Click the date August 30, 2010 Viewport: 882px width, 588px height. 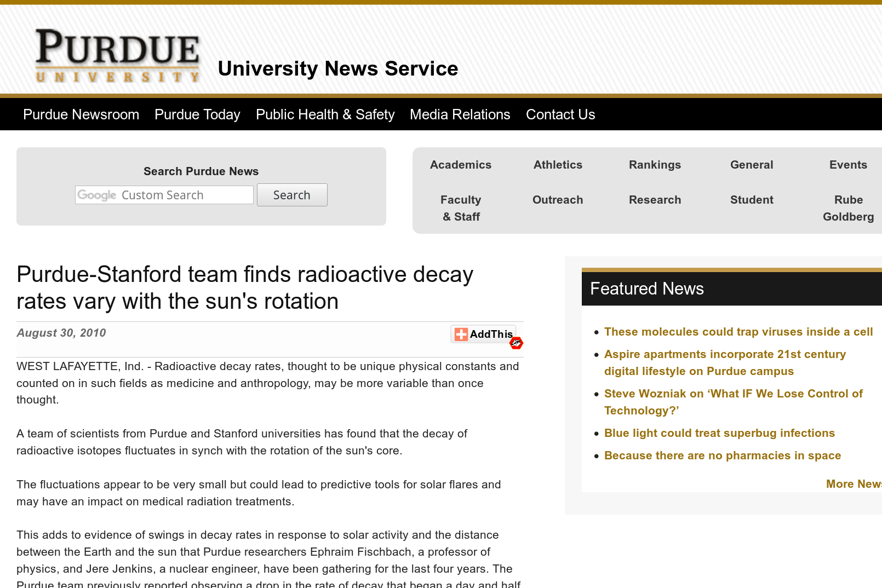pyautogui.click(x=61, y=333)
